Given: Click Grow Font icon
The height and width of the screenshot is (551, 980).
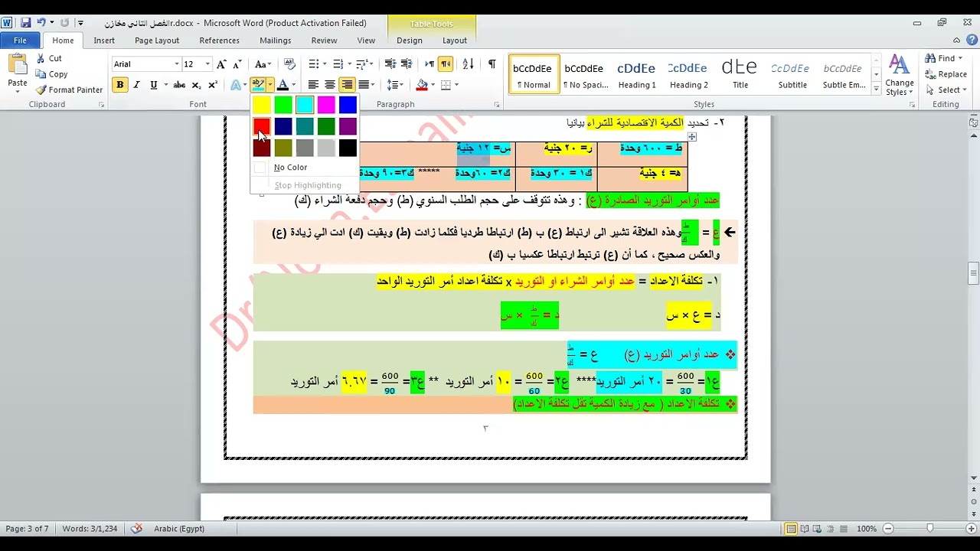Looking at the screenshot, I should click(x=221, y=64).
